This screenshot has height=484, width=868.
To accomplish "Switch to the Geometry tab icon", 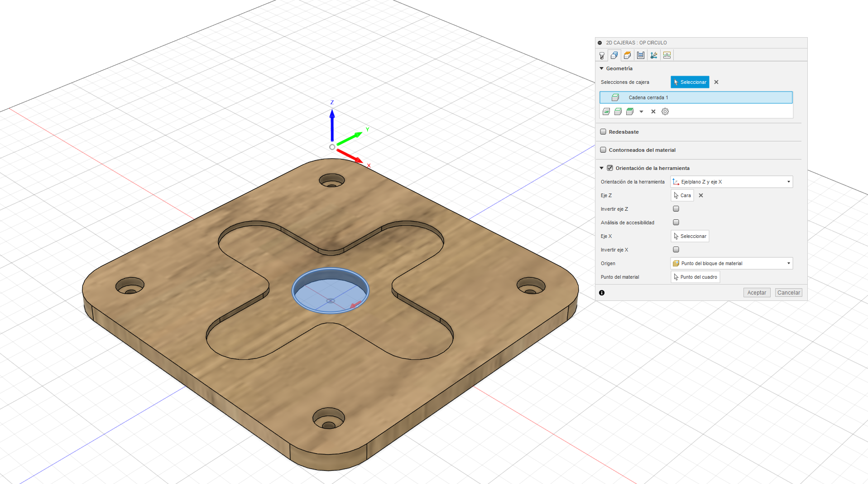I will click(x=614, y=55).
